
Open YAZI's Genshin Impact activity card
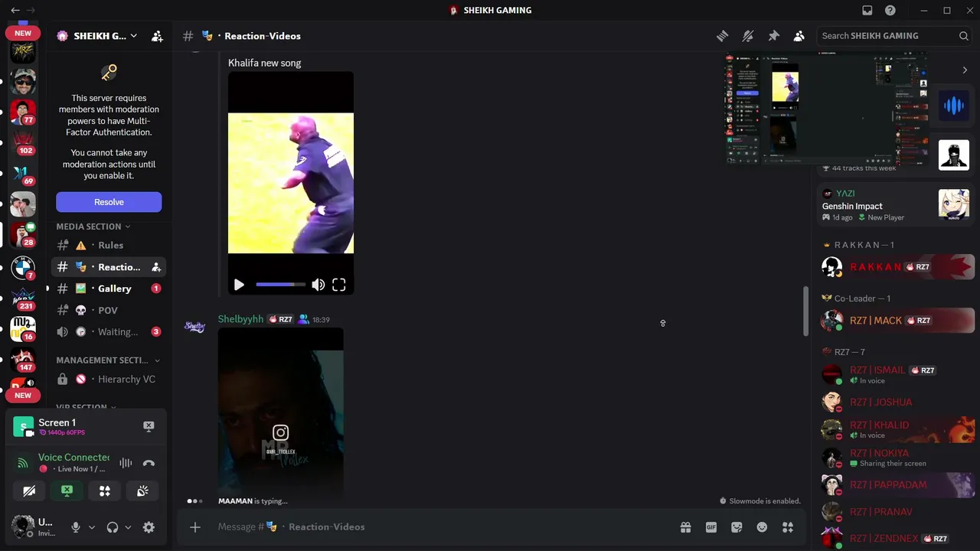click(894, 206)
